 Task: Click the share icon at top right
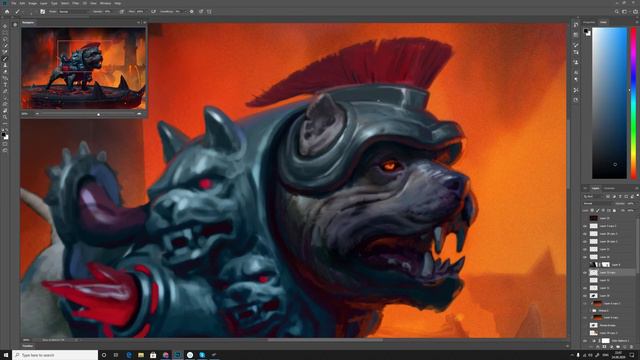(x=635, y=11)
